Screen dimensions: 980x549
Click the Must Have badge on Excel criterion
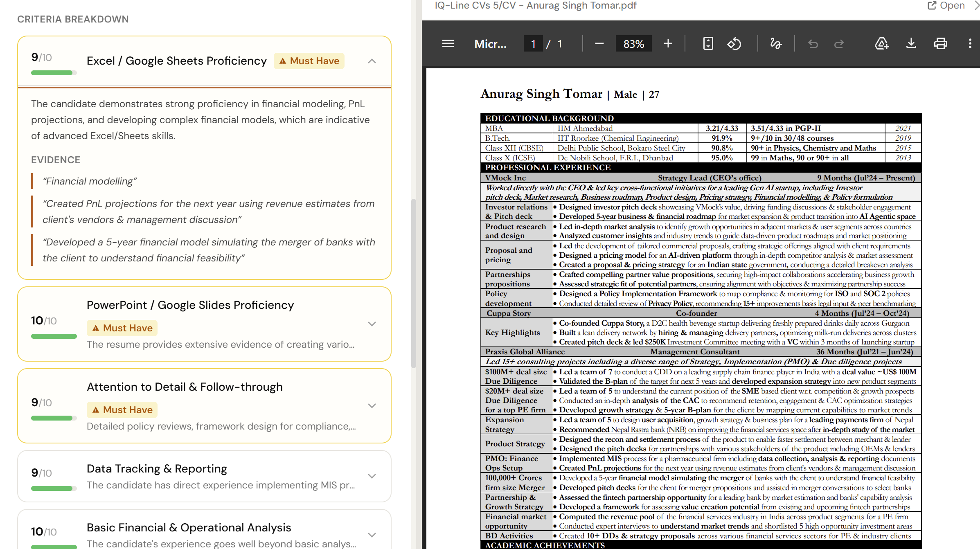pos(309,61)
